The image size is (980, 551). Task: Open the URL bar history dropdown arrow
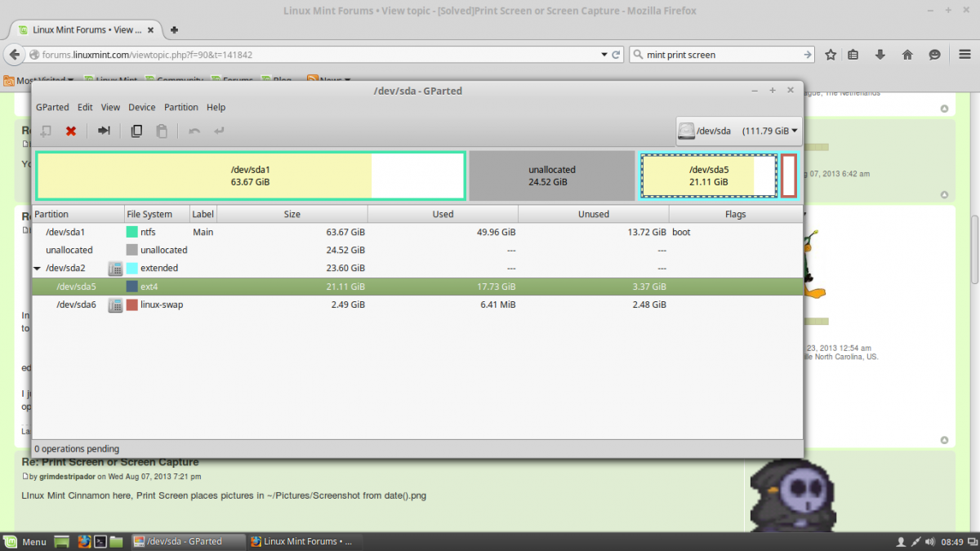click(x=604, y=55)
